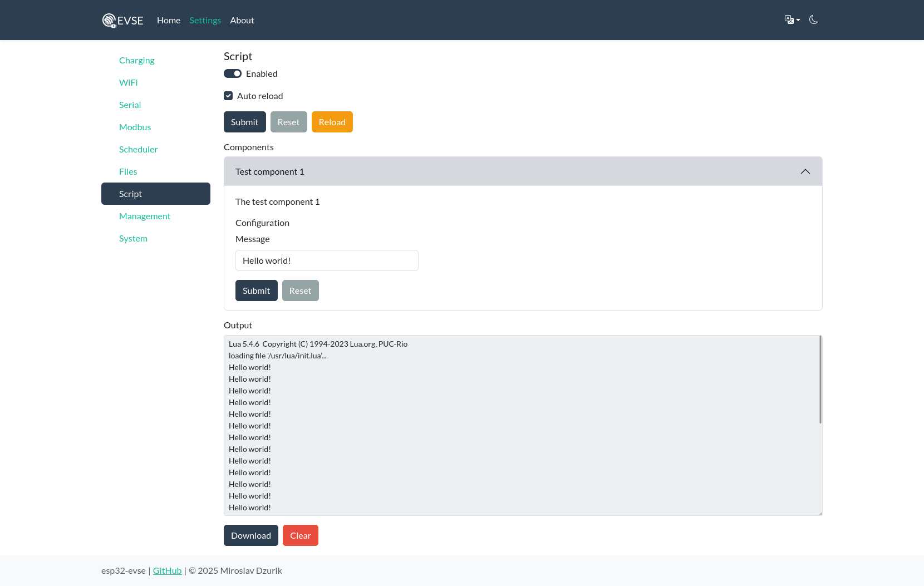
Task: Open the Settings nav item
Action: [x=205, y=20]
